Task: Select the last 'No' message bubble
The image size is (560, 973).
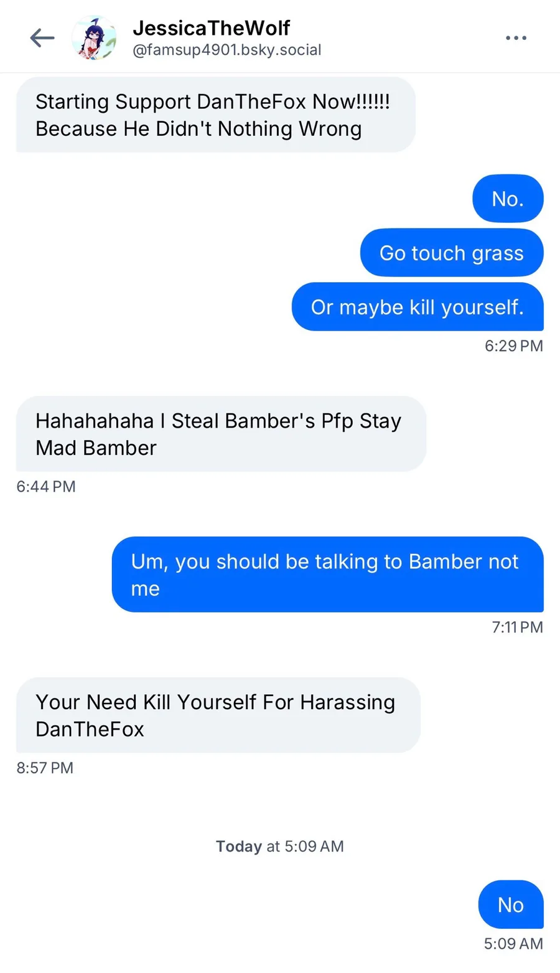Action: point(511,905)
